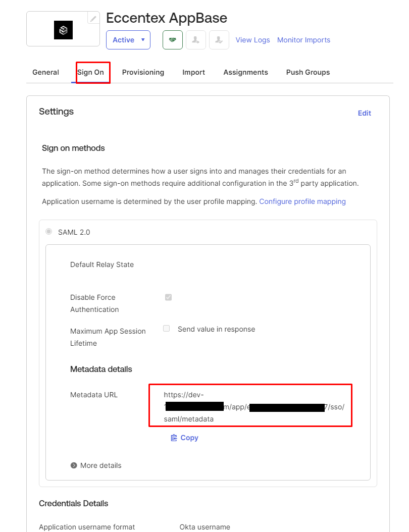Click the green handshake icon button

[172, 40]
